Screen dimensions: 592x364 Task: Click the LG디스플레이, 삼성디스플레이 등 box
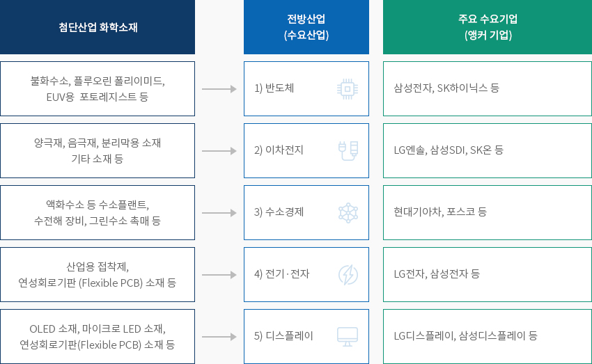488,336
